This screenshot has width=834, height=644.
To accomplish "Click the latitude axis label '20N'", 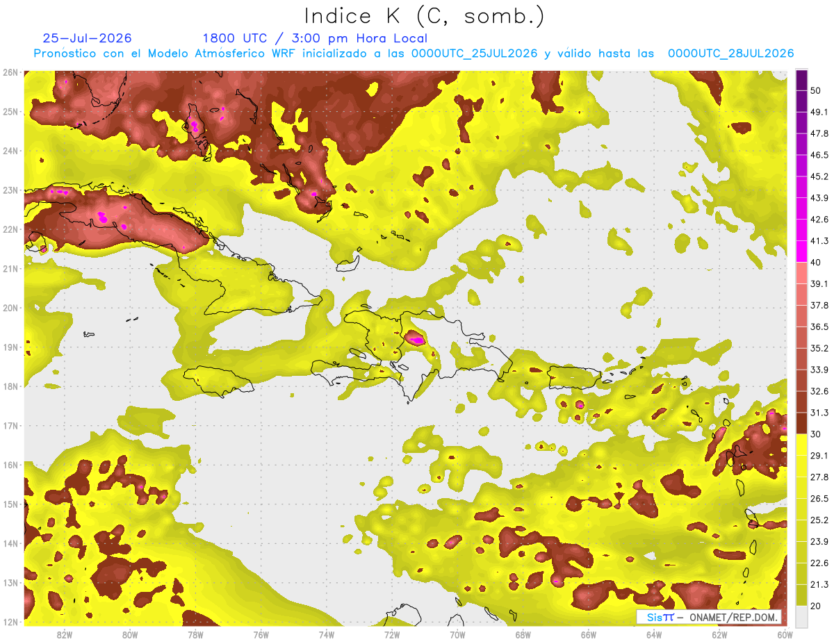I will [10, 308].
